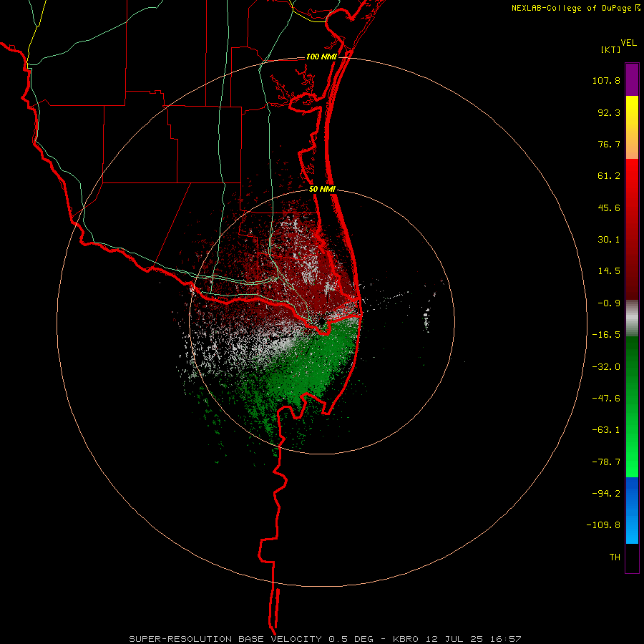Click the 61.2 legend value
Image resolution: width=644 pixels, height=644 pixels.
point(609,176)
